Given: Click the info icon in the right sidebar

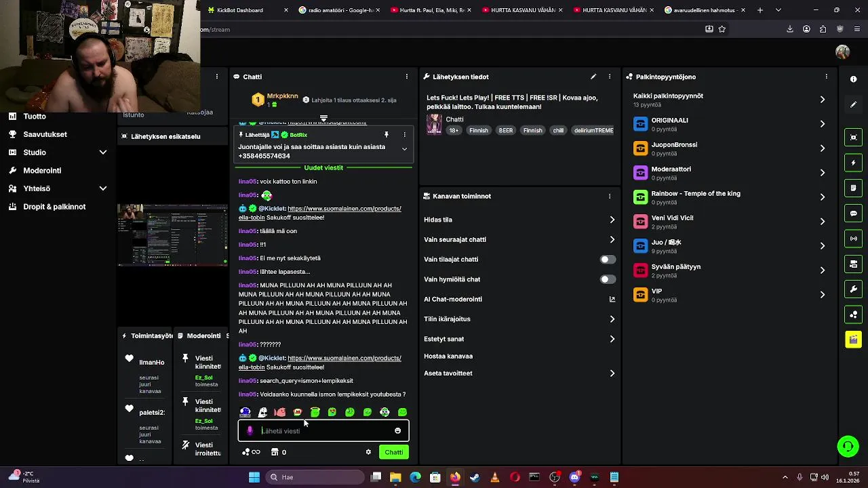Looking at the screenshot, I should tap(854, 79).
